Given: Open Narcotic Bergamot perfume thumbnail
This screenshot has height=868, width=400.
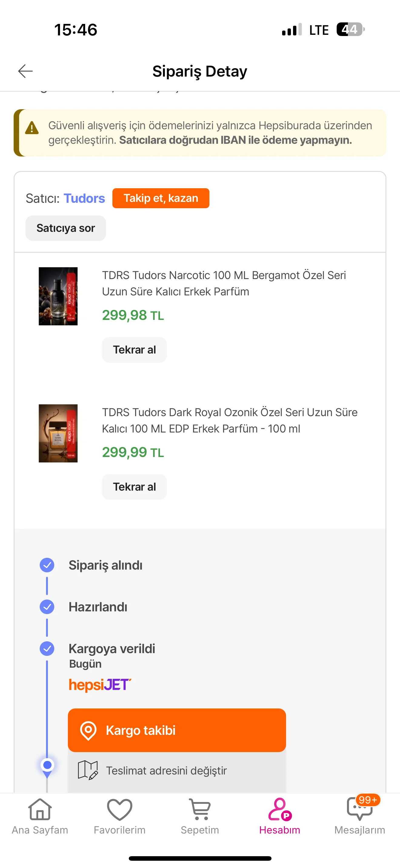Looking at the screenshot, I should tap(58, 296).
